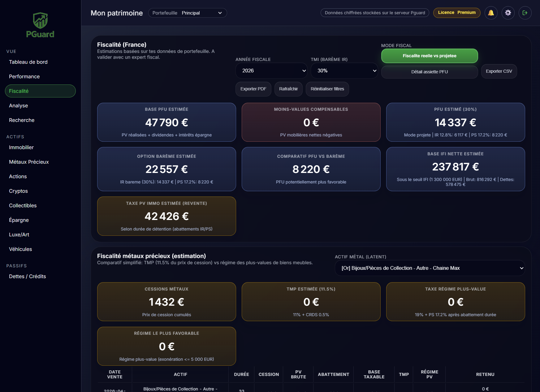Click the 'Exporter CSV' button
This screenshot has height=392, width=540.
499,71
